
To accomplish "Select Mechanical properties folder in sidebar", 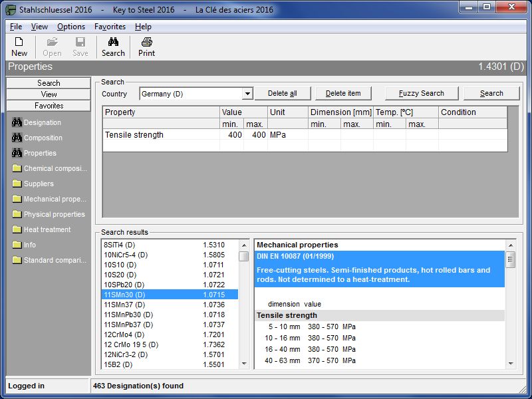I will (x=55, y=199).
